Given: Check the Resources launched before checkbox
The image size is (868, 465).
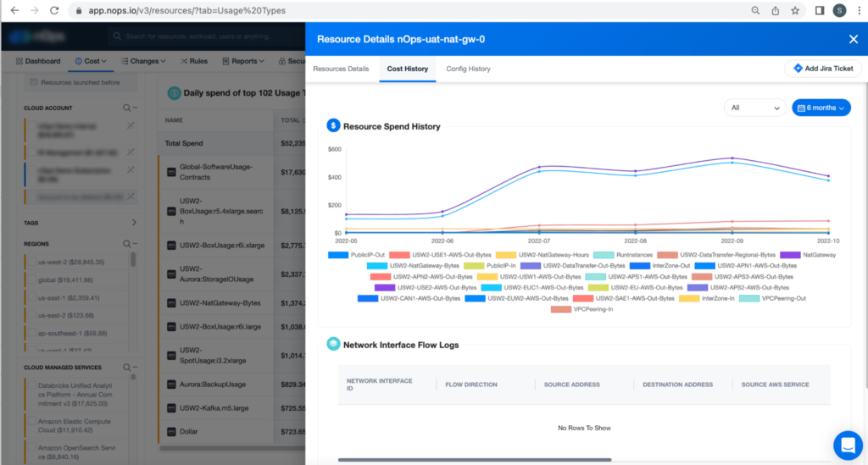Looking at the screenshot, I should tap(34, 82).
